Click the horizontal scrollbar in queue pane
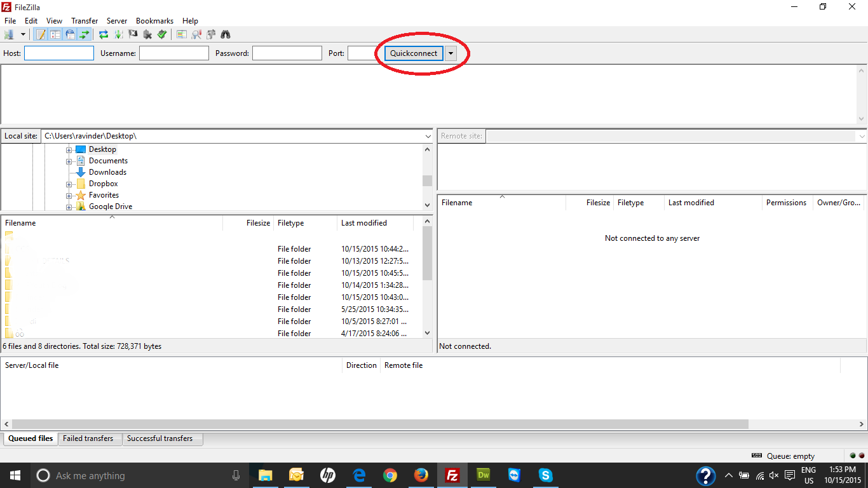The width and height of the screenshot is (868, 488). click(x=380, y=424)
